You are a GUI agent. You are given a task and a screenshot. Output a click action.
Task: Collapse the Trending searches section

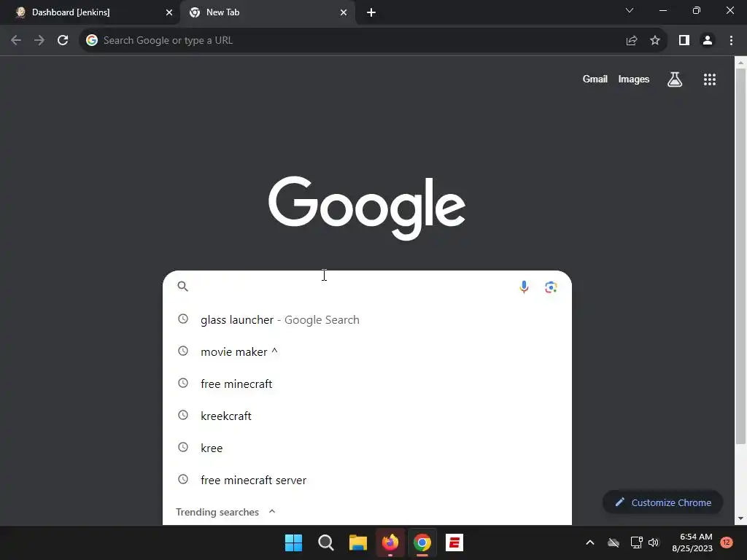(x=272, y=511)
